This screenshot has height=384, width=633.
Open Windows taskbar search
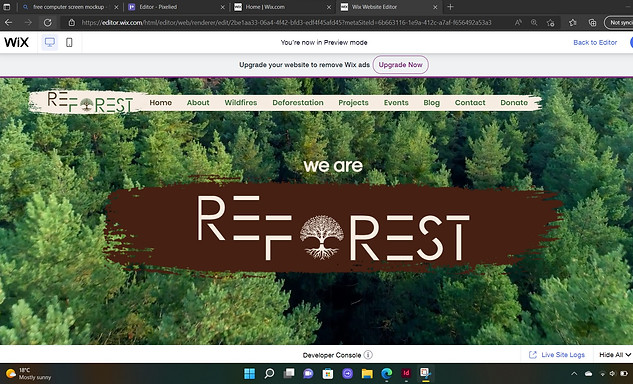click(269, 374)
